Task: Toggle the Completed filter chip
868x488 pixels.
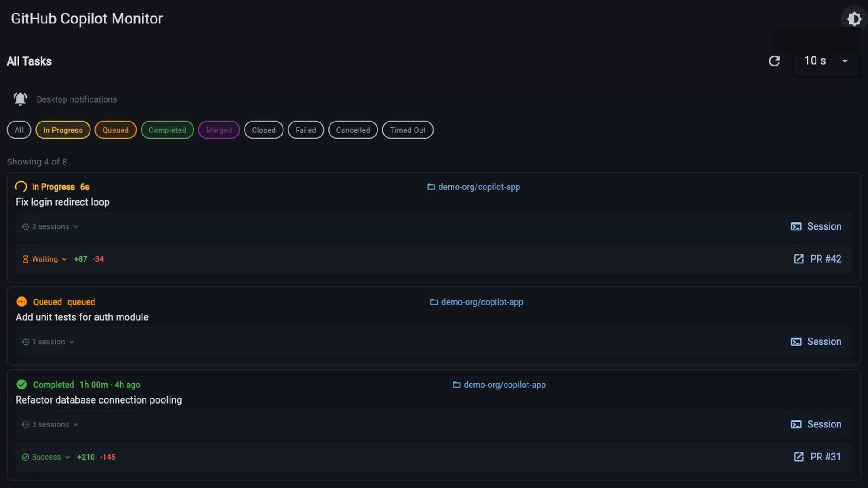Action: click(x=167, y=130)
